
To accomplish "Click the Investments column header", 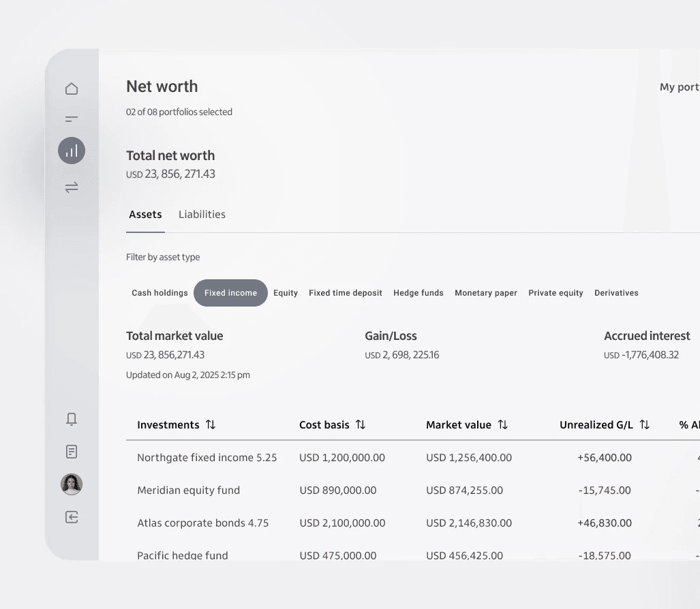I will tap(168, 425).
